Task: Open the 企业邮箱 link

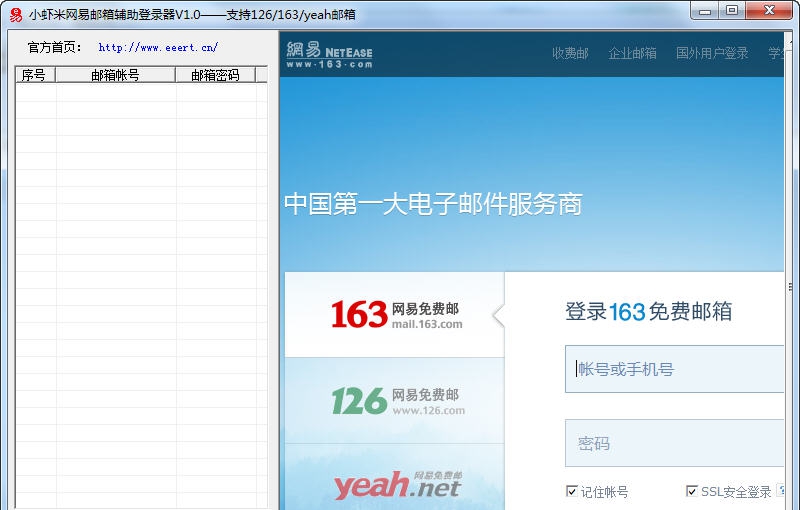Action: (x=632, y=53)
